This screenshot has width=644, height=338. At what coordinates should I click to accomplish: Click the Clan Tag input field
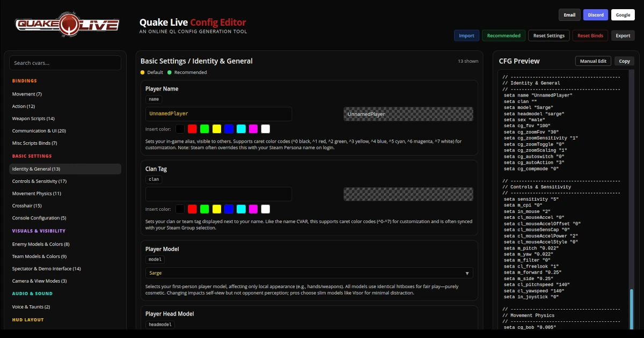click(218, 194)
